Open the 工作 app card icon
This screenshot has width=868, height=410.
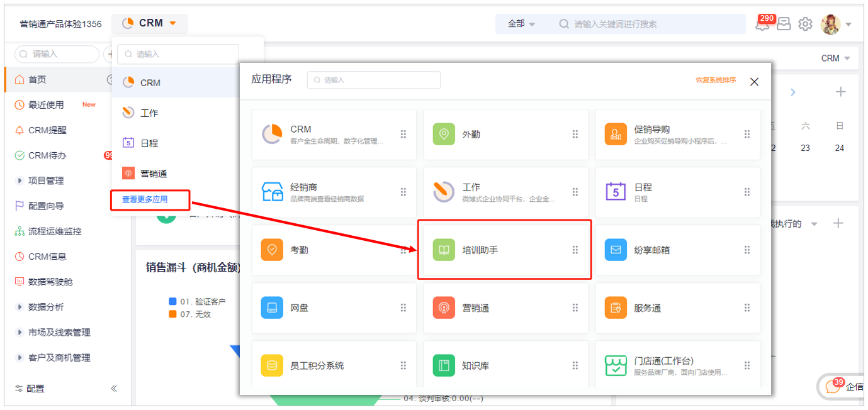pos(444,192)
